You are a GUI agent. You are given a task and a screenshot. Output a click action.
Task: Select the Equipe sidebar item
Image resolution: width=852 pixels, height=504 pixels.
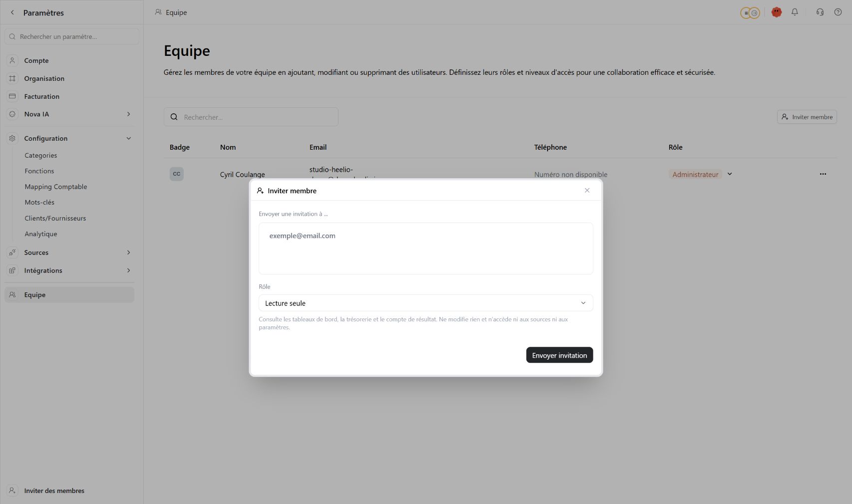coord(69,295)
